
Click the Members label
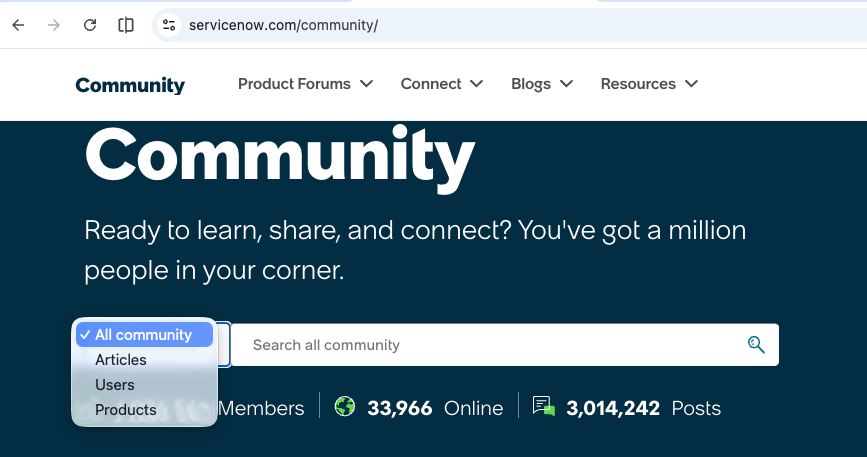click(x=261, y=408)
